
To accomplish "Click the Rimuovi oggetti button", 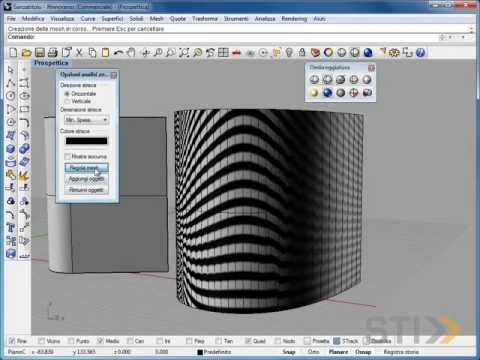I will coord(86,190).
